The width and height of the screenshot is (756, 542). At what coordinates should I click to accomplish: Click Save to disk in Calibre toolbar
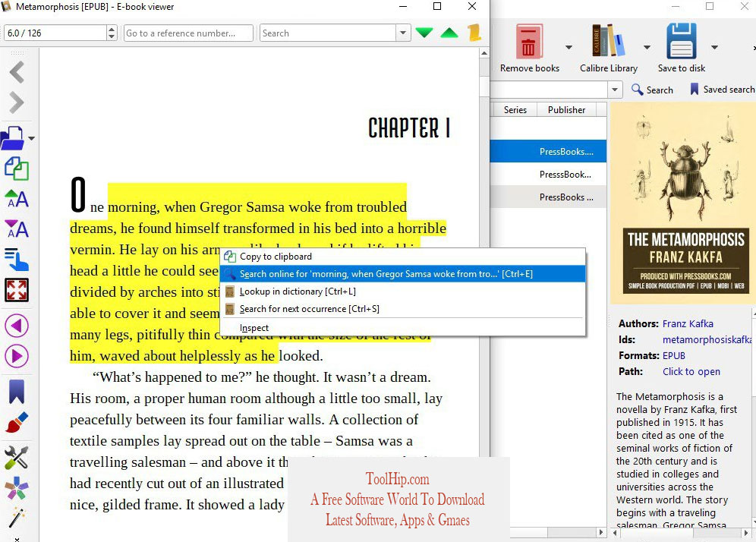(x=682, y=49)
